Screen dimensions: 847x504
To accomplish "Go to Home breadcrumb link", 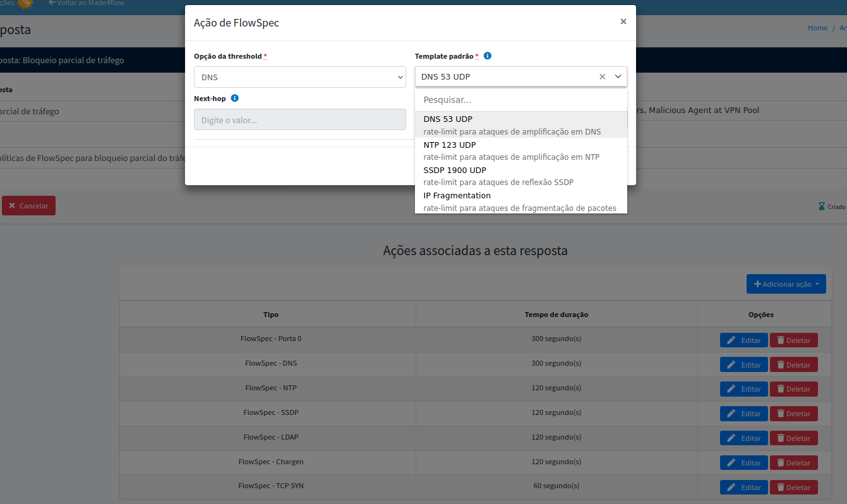I will click(817, 28).
